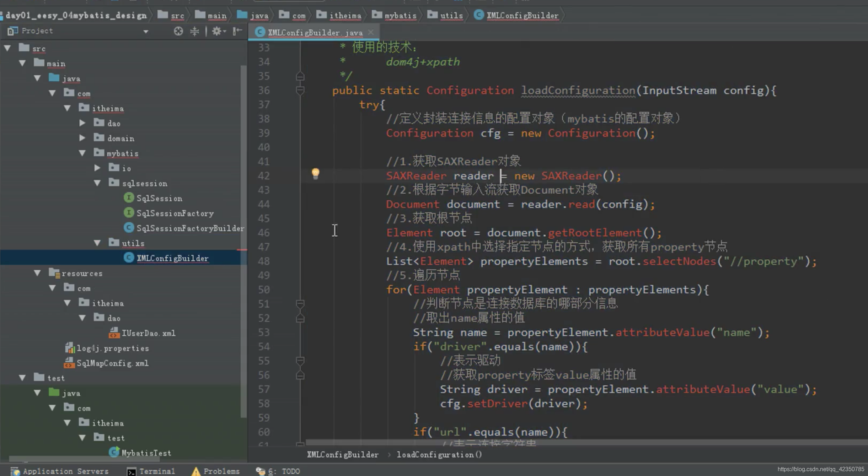The image size is (868, 476).
Task: Click the editor horizontal scrollbar
Action: tap(586, 442)
